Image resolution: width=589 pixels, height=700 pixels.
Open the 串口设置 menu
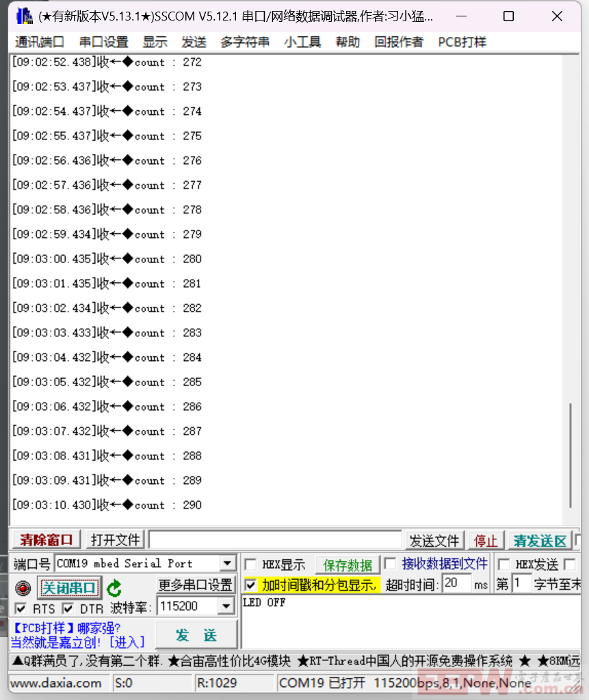104,42
